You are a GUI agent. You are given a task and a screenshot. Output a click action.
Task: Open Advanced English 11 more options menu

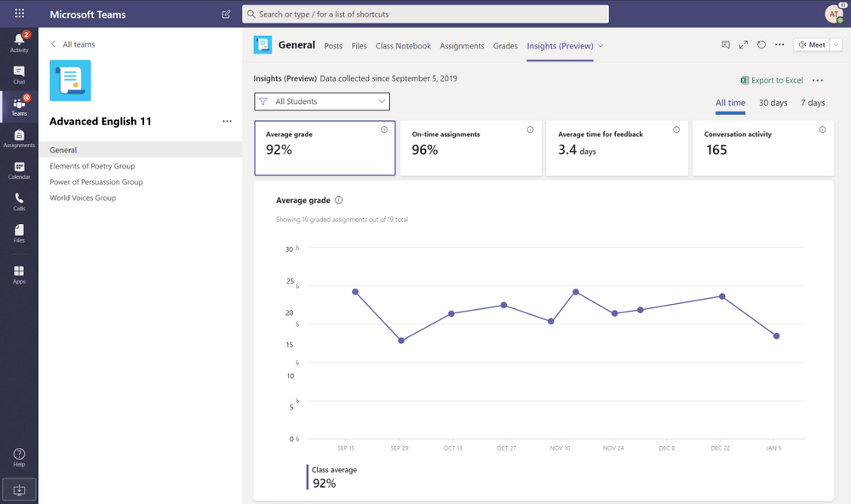pyautogui.click(x=227, y=122)
